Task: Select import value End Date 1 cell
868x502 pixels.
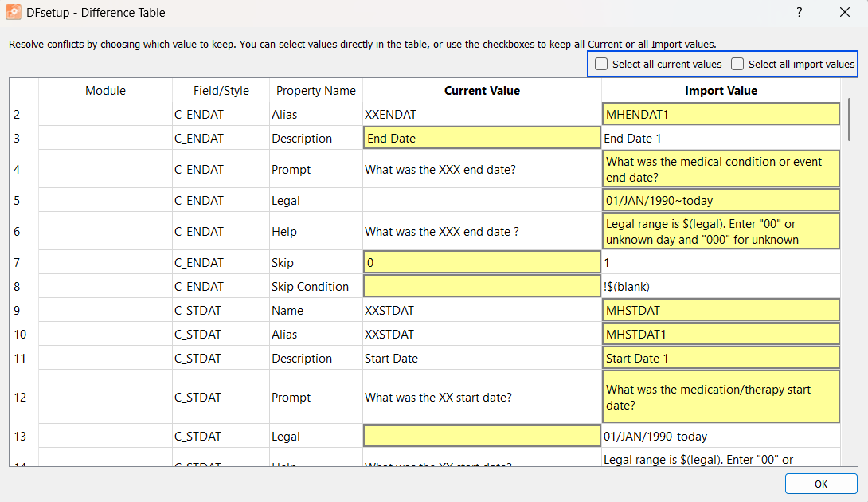Action: 721,138
